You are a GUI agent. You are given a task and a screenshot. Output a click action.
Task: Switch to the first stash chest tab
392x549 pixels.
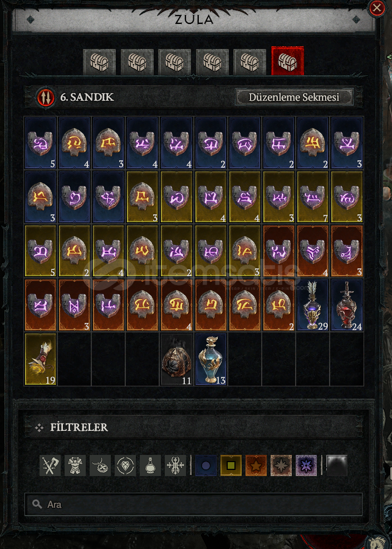tap(100, 62)
